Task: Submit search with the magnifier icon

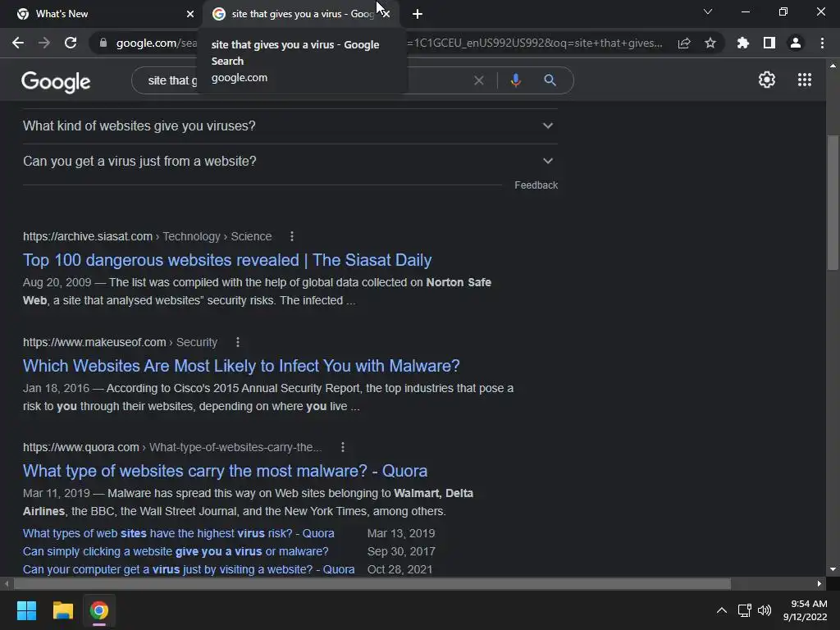Action: (550, 80)
